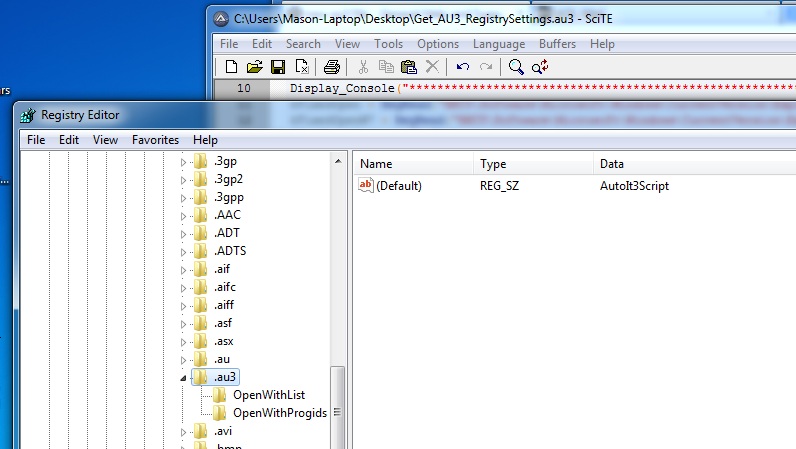Select the (Default) registry value
This screenshot has width=796, height=449.
(x=398, y=186)
